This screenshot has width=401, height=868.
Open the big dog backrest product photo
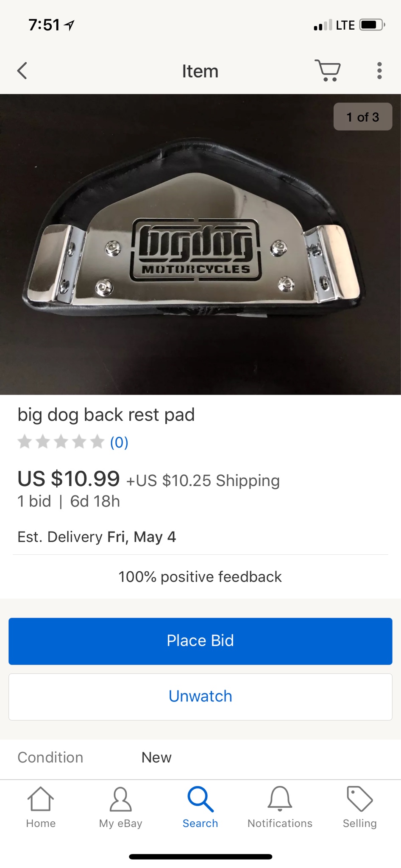(x=200, y=244)
